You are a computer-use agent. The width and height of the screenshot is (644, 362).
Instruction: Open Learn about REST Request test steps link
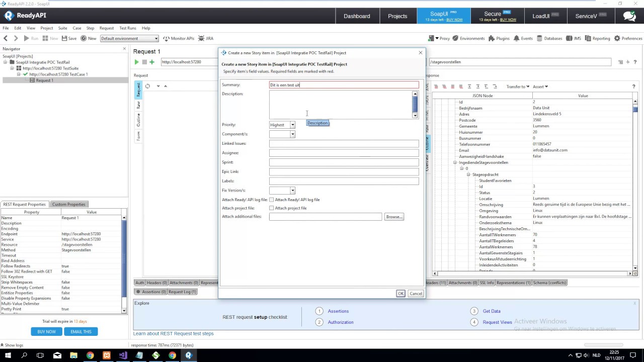(x=174, y=333)
